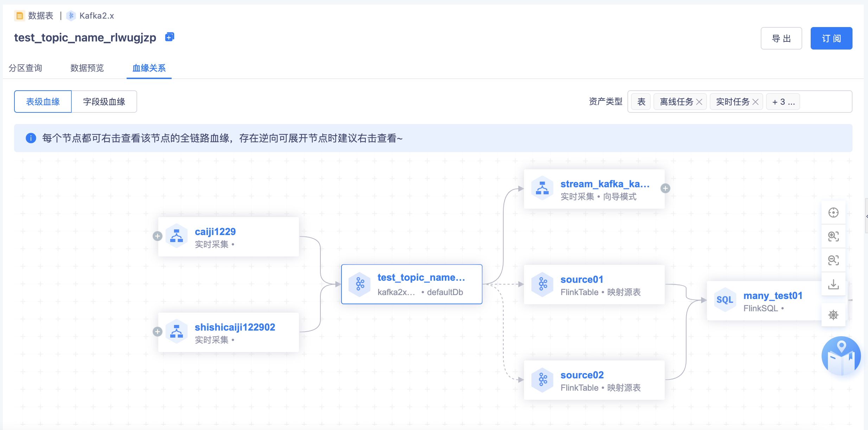The height and width of the screenshot is (430, 868).
Task: Click the 'kafka2x...' text on the center node
Action: click(x=396, y=292)
